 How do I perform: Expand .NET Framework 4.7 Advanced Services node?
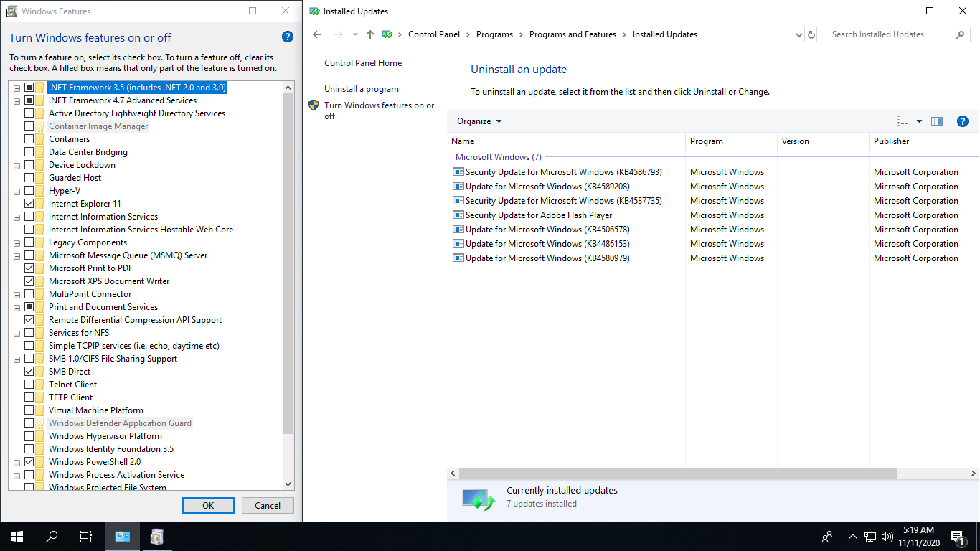pos(17,100)
